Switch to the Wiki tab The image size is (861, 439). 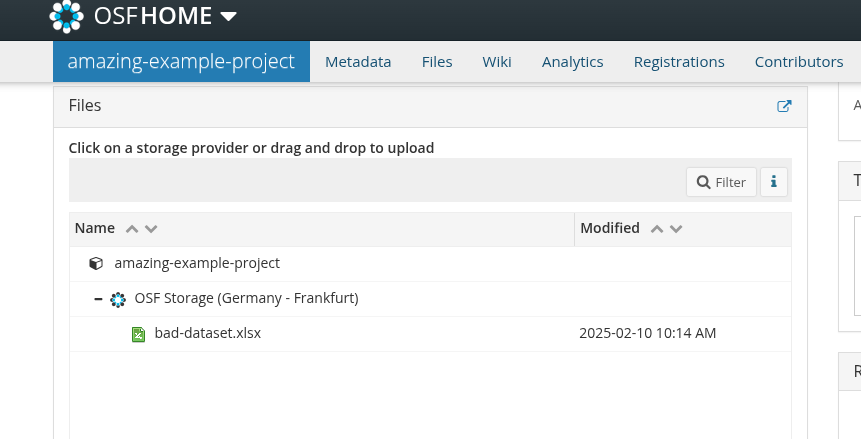[x=497, y=62]
